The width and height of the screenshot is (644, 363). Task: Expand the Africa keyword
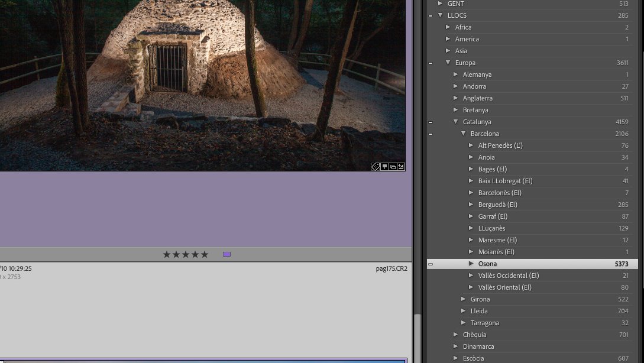click(x=448, y=27)
